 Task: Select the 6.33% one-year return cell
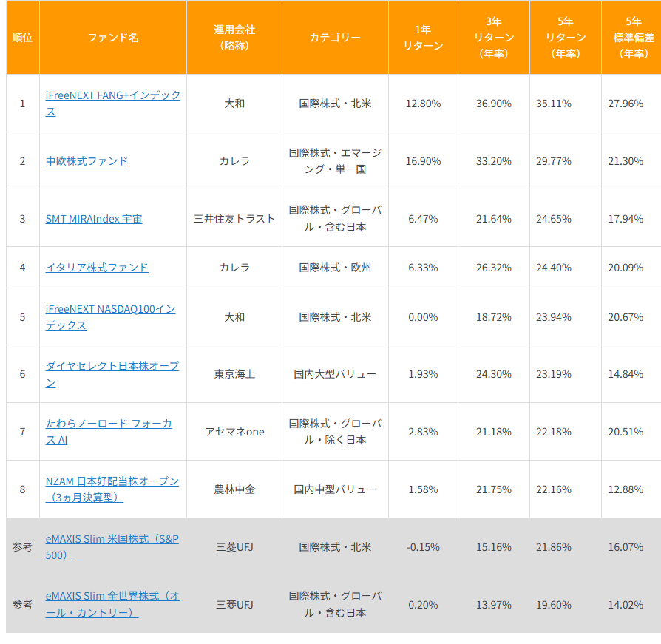pos(423,268)
